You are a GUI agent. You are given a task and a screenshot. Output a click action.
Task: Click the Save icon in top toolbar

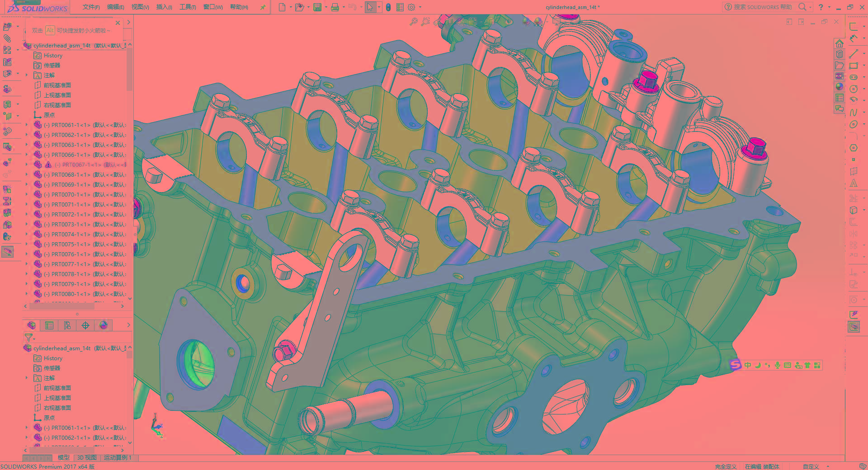tap(317, 7)
